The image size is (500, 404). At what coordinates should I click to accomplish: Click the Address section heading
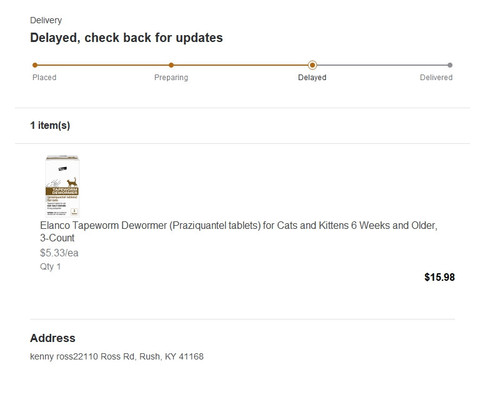[x=53, y=338]
